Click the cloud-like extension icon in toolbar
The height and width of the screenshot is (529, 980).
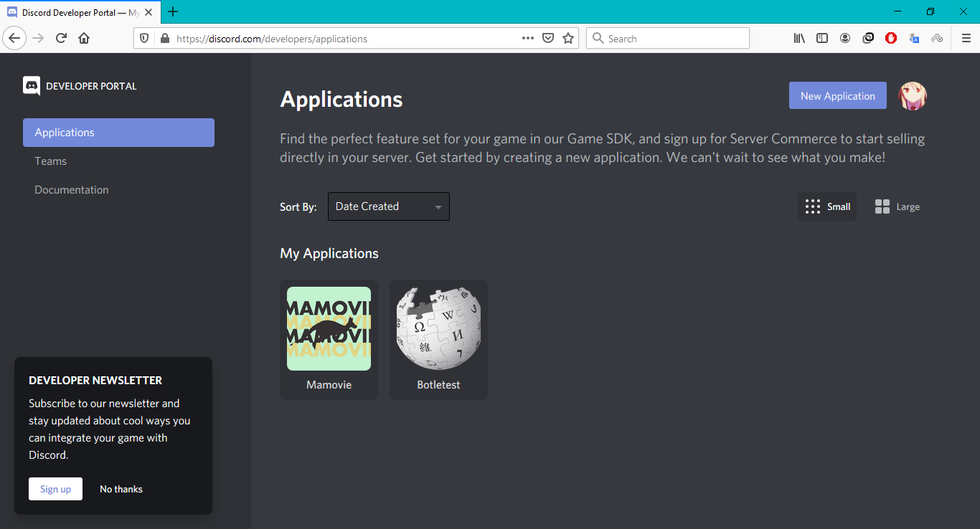click(937, 39)
